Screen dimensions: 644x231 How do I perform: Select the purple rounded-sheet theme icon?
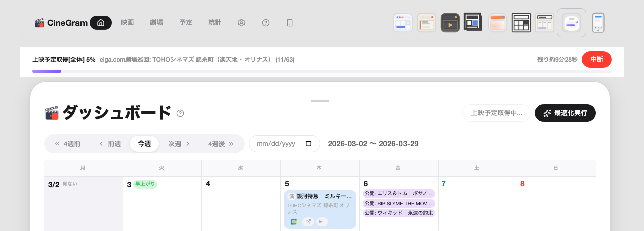point(572,23)
